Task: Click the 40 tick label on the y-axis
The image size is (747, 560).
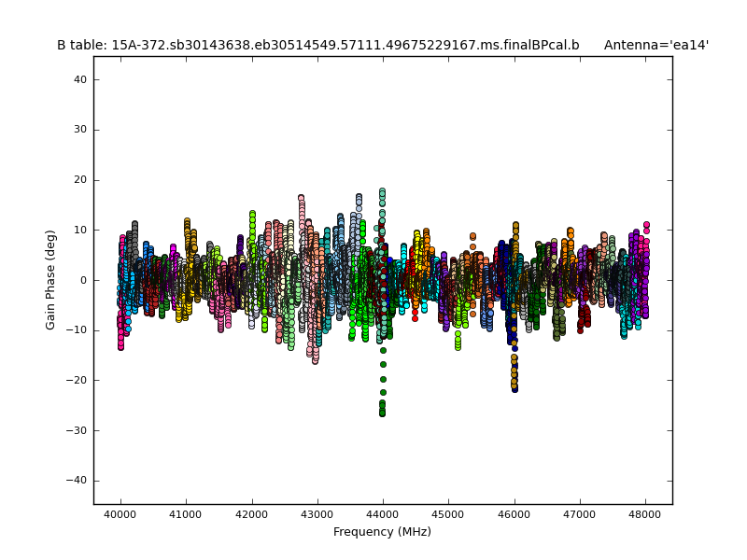Action: [79, 80]
